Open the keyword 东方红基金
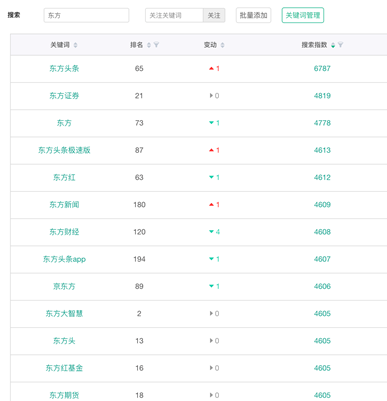The image size is (387, 401). (x=64, y=368)
